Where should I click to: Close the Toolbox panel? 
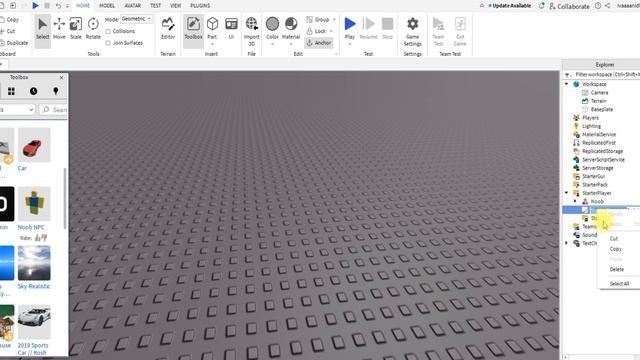click(62, 77)
